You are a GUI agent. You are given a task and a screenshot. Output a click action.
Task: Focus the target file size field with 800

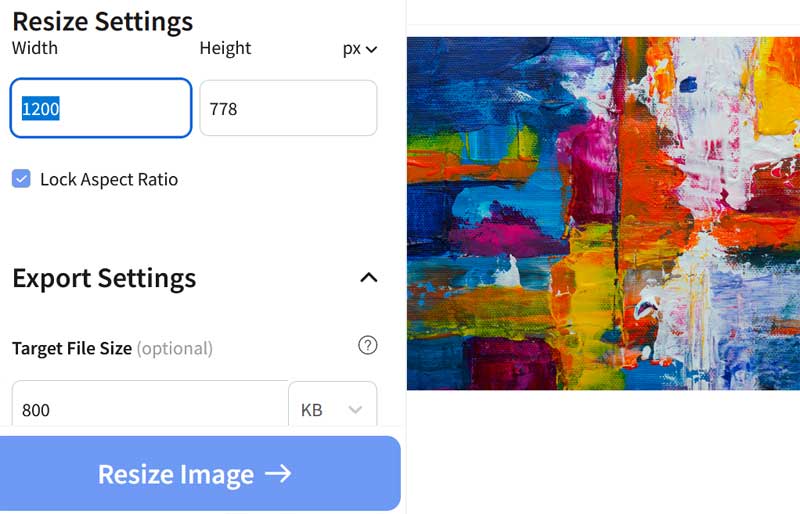pyautogui.click(x=150, y=409)
